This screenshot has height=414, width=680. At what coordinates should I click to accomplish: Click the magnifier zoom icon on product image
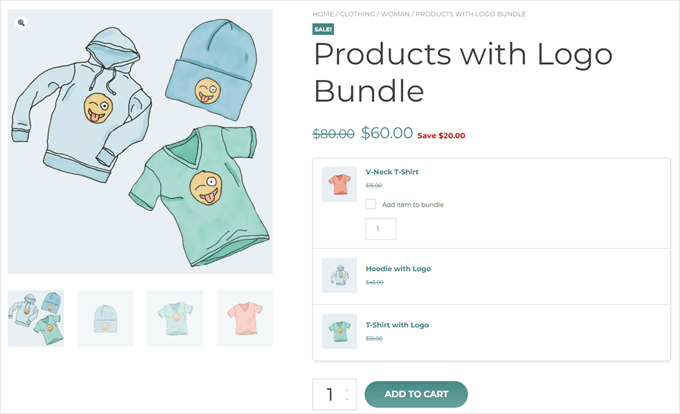click(22, 23)
